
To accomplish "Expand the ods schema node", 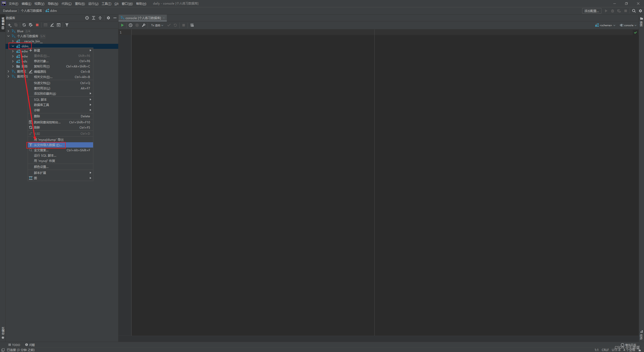I will (x=13, y=61).
